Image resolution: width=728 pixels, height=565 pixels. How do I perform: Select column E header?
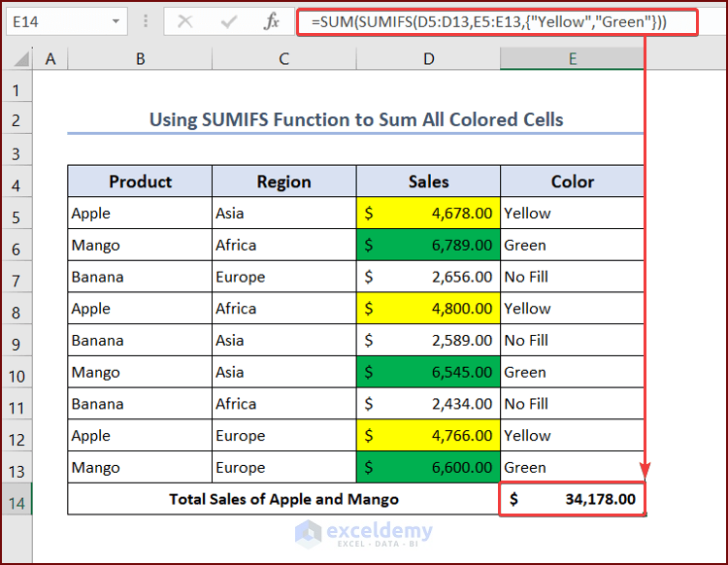click(x=572, y=59)
